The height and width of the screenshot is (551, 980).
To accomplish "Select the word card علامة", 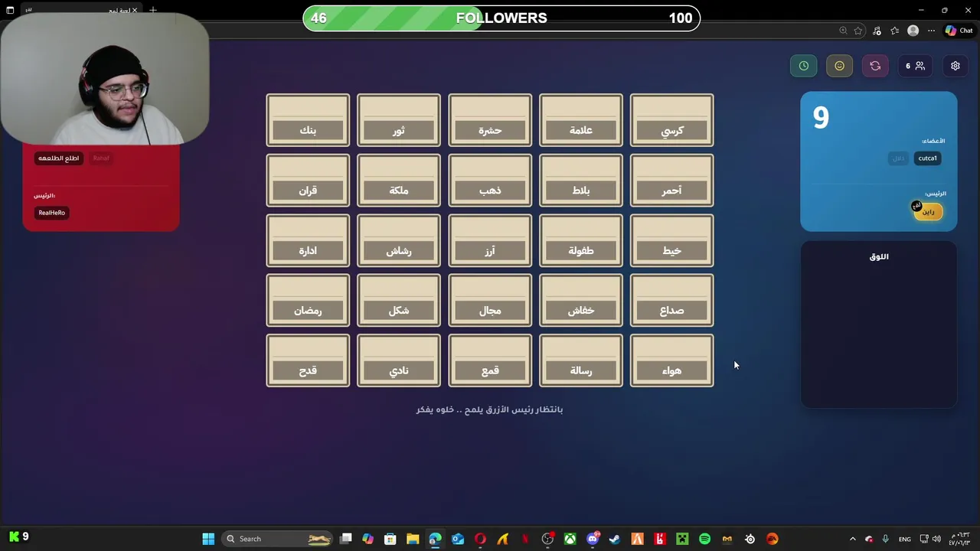I will pos(581,120).
